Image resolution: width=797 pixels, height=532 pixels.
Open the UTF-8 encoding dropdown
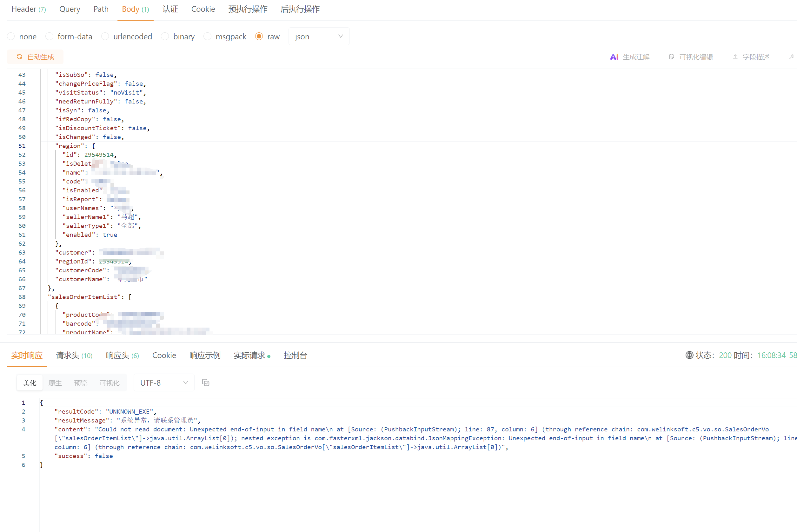(x=164, y=383)
